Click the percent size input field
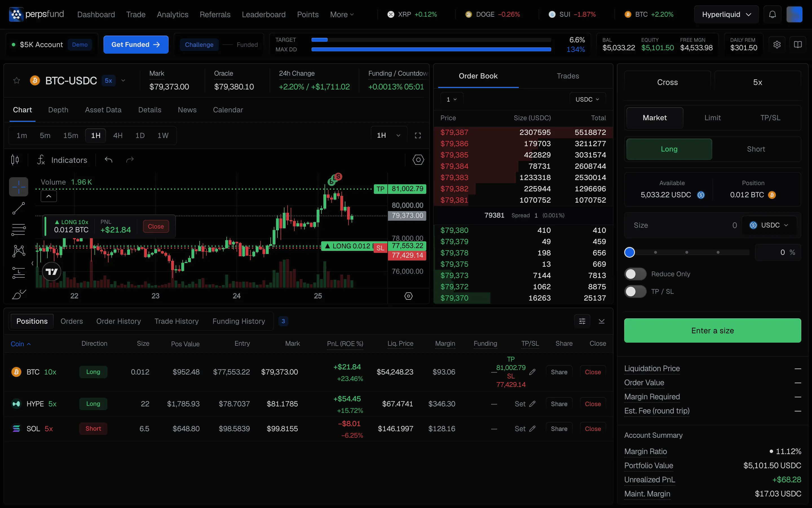The width and height of the screenshot is (812, 508). point(778,252)
